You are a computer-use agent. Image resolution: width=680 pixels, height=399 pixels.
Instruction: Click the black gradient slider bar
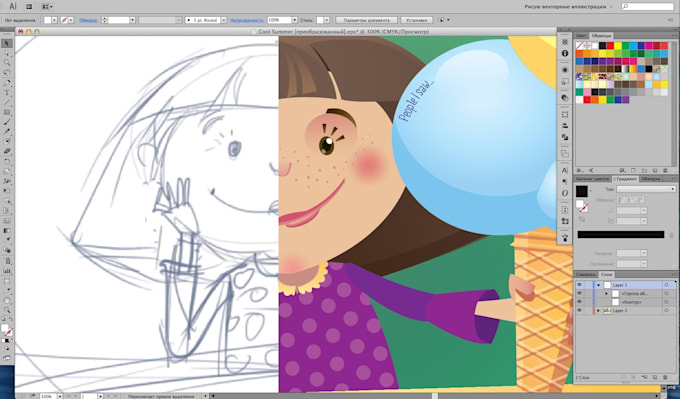click(621, 235)
